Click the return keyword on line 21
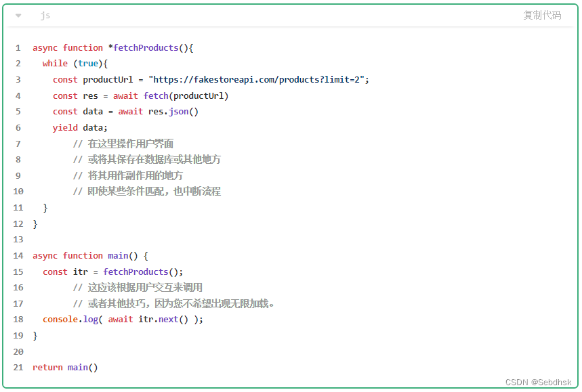582x392 pixels. (x=47, y=367)
